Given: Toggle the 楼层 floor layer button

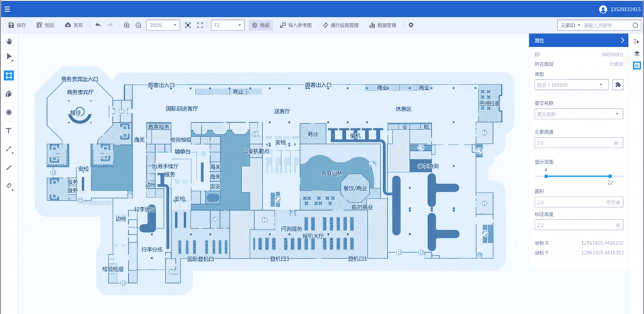Looking at the screenshot, I should coord(261,25).
